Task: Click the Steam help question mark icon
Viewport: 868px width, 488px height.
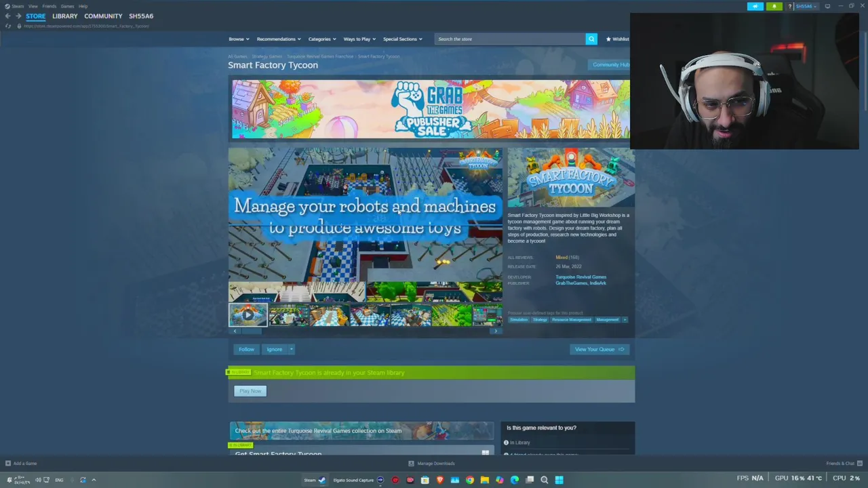Action: point(789,6)
